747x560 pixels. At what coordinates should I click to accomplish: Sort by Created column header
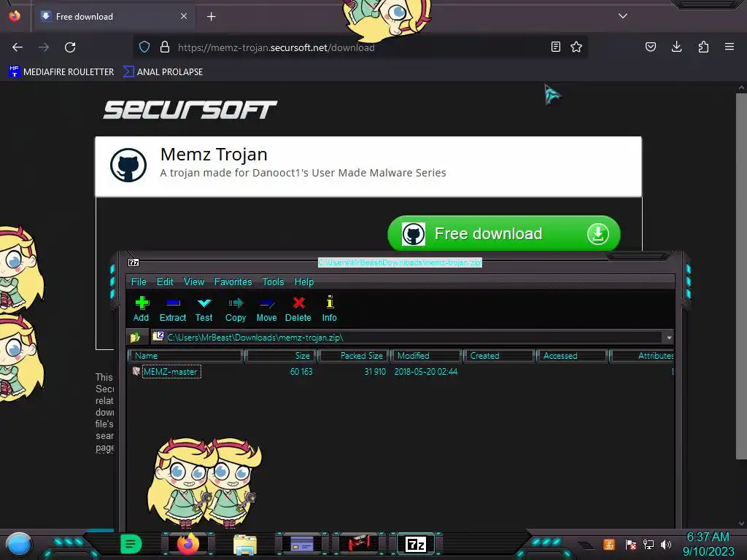[499, 356]
